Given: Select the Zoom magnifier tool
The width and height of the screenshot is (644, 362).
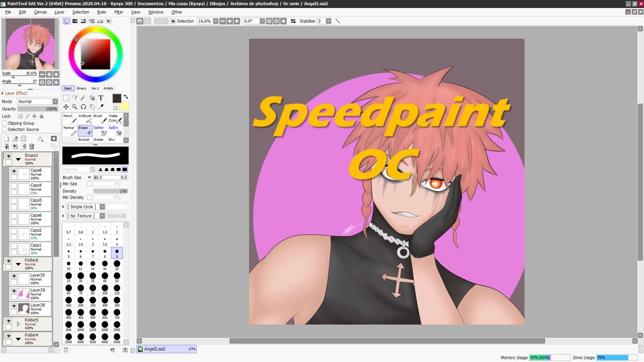Looking at the screenshot, I should point(74,107).
